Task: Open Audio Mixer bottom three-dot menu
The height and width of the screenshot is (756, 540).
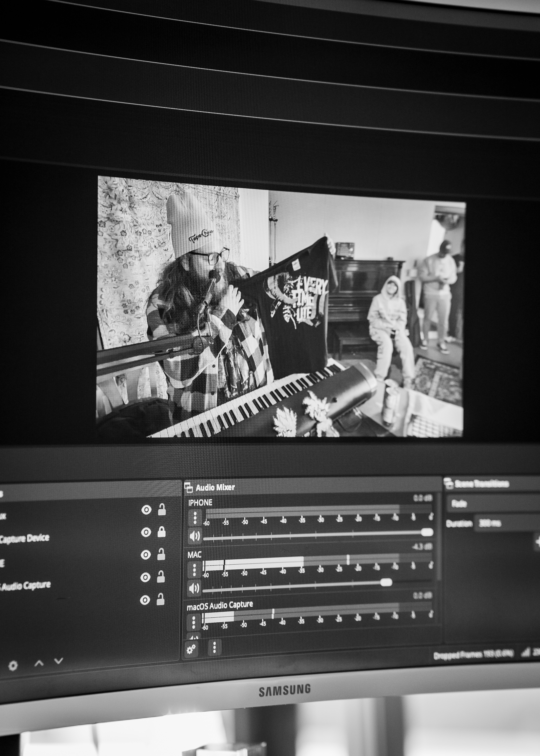Action: pyautogui.click(x=215, y=647)
